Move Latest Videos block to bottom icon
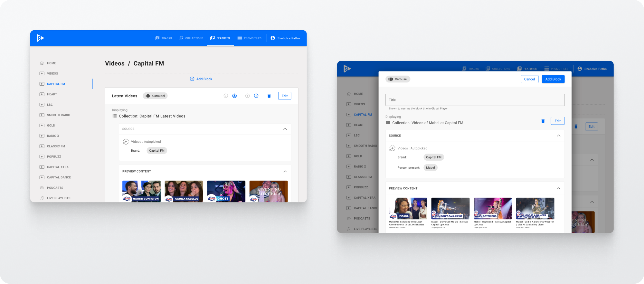The height and width of the screenshot is (284, 644). pos(234,96)
